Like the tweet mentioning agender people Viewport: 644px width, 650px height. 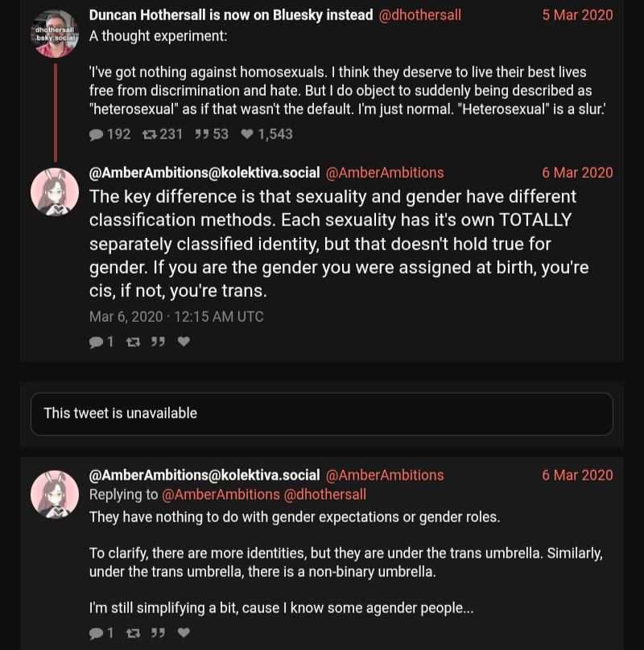184,633
